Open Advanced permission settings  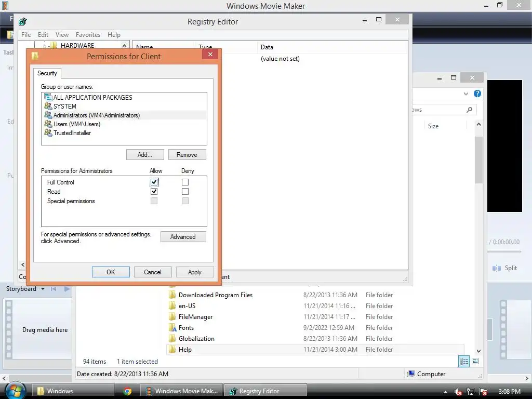[x=183, y=237]
